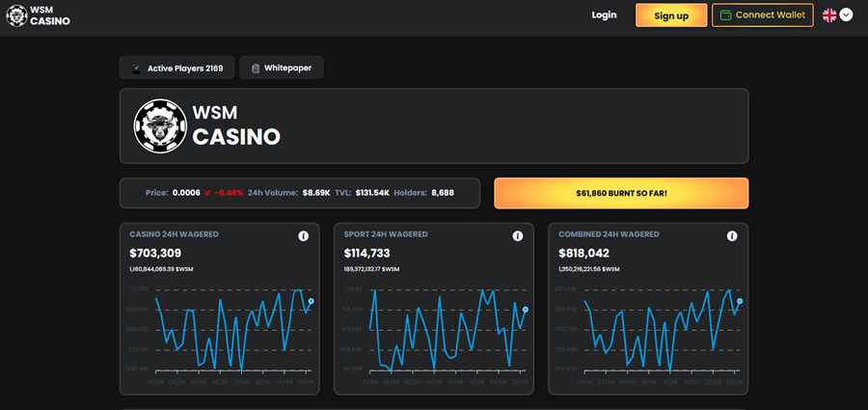Viewport: 868px width, 410px height.
Task: Click the Active Players 2169 button
Action: click(x=177, y=68)
